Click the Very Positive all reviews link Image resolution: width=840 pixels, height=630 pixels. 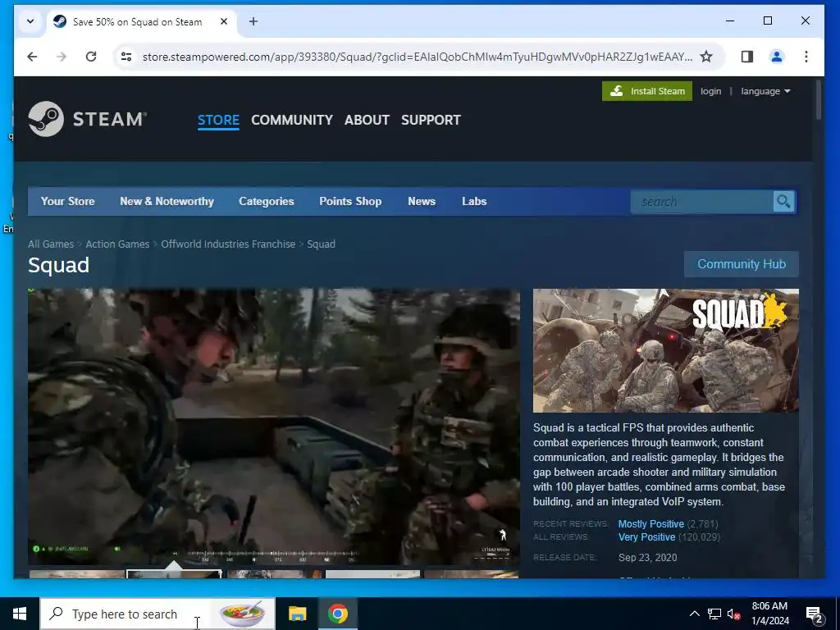pyautogui.click(x=646, y=537)
